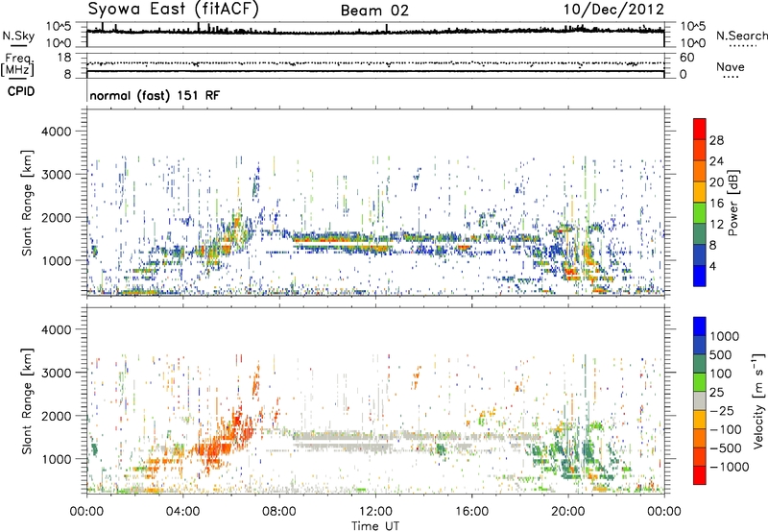Click the 'N.Search' legend label
Image resolution: width=768 pixels, height=532 pixels.
741,36
